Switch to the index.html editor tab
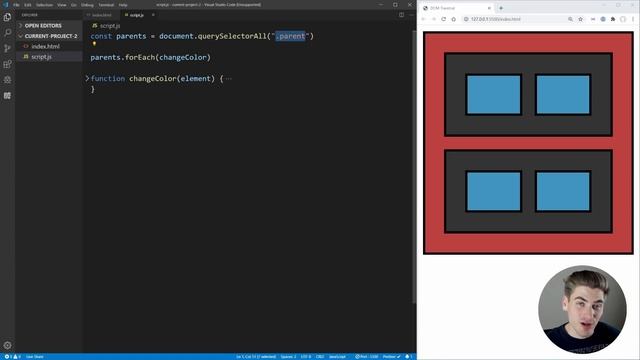 point(101,15)
